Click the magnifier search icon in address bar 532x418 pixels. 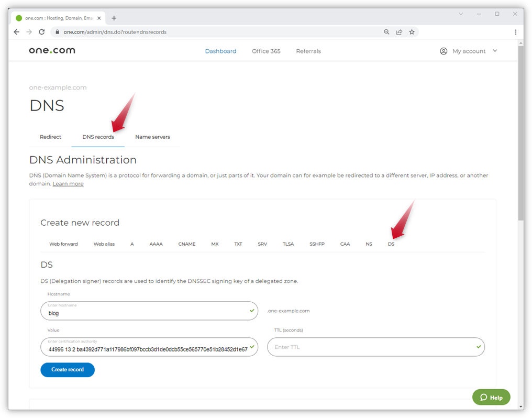click(x=387, y=32)
